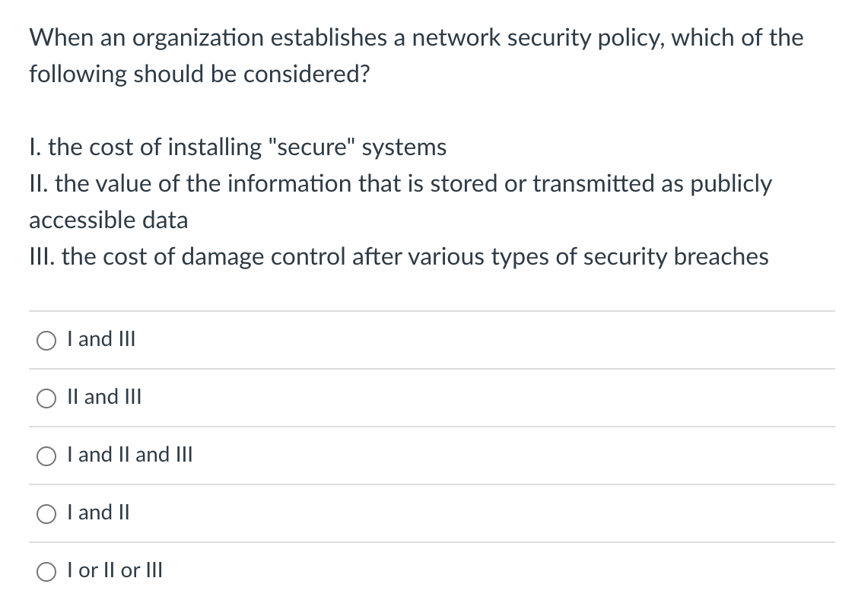Click statement I about installing secure systems
The height and width of the screenshot is (616, 855).
click(237, 148)
